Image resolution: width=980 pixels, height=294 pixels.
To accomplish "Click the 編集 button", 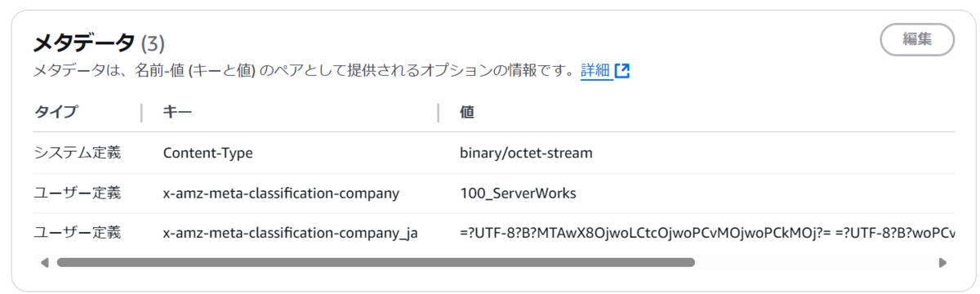I will tap(917, 39).
